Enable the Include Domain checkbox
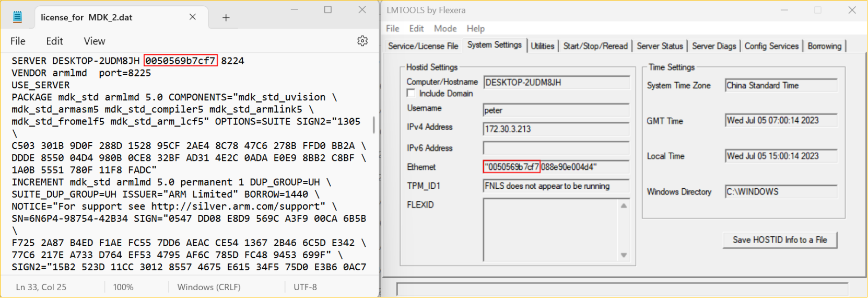 click(x=411, y=93)
